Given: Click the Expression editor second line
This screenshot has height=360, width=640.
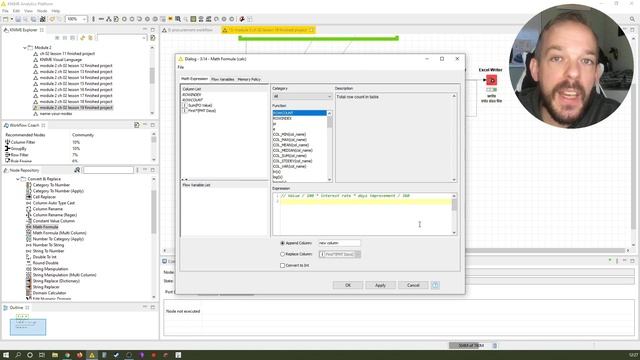Looking at the screenshot, I should click(365, 201).
